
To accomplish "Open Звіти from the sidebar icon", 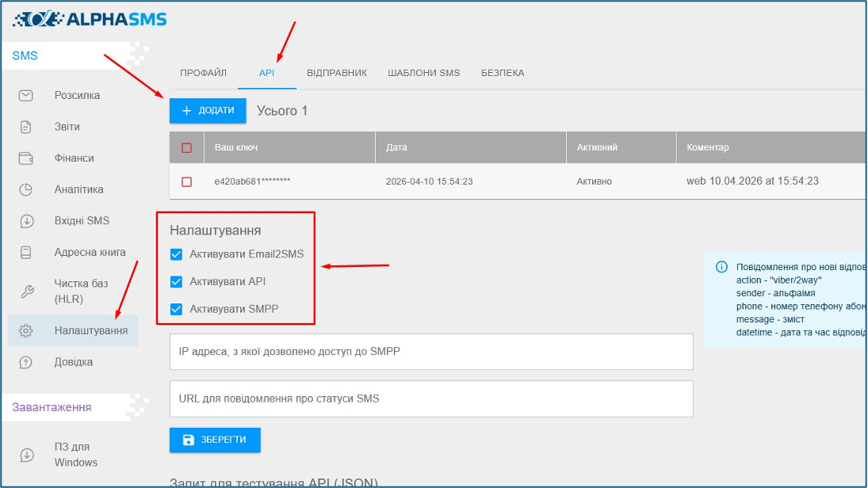I will (26, 127).
